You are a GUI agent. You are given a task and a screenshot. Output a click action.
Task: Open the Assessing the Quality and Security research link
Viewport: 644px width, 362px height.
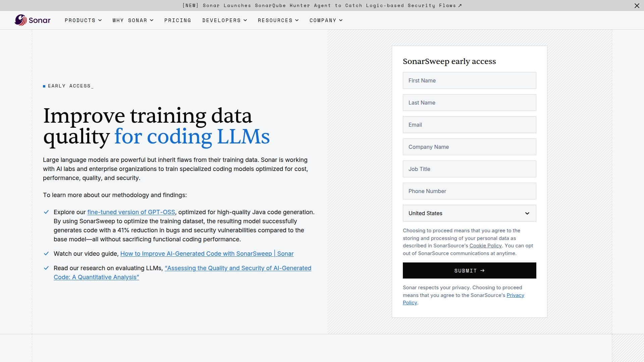pyautogui.click(x=238, y=268)
